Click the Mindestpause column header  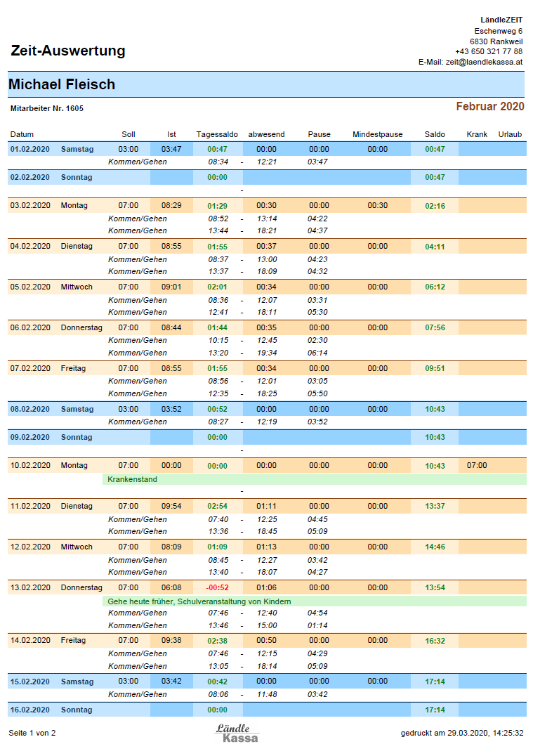click(x=377, y=134)
